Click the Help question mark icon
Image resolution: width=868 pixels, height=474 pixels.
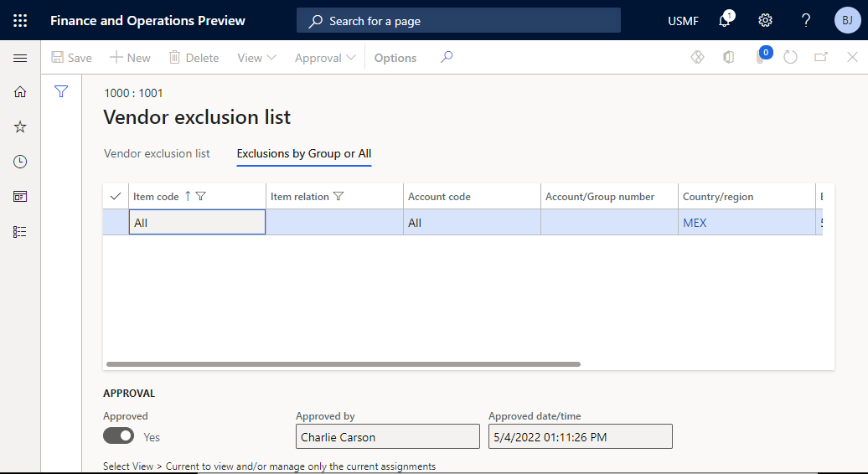tap(806, 21)
